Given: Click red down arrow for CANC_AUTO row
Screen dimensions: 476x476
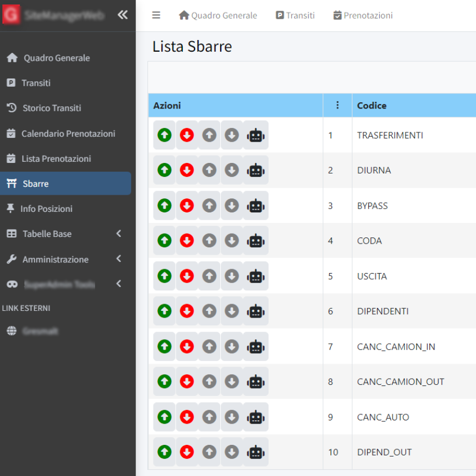Looking at the screenshot, I should 187,417.
